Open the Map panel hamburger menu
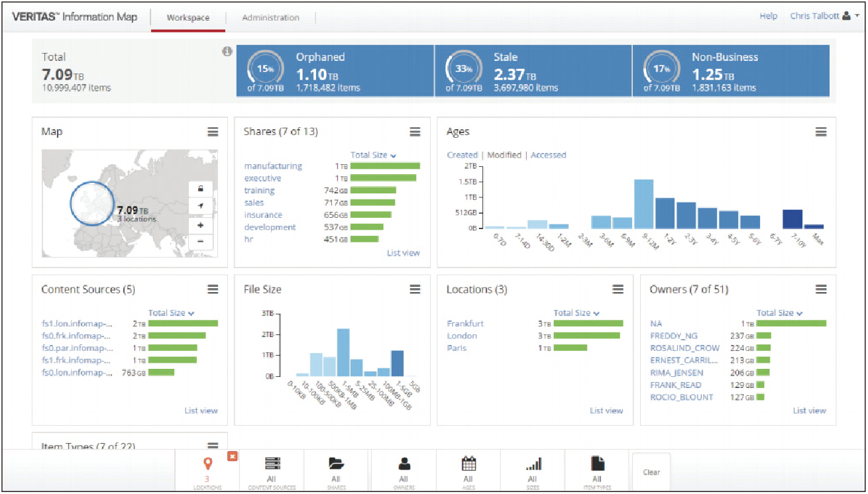Screen dimensions: 868x494 coord(213,132)
